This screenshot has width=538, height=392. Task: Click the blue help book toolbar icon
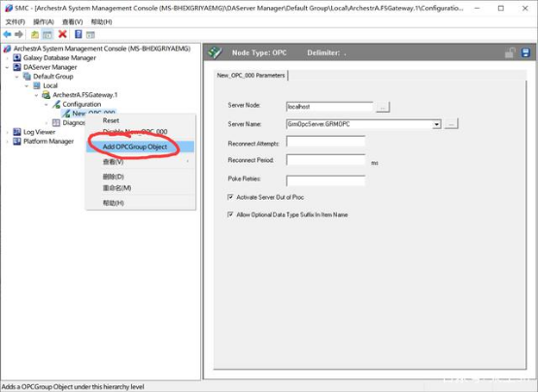(79, 34)
